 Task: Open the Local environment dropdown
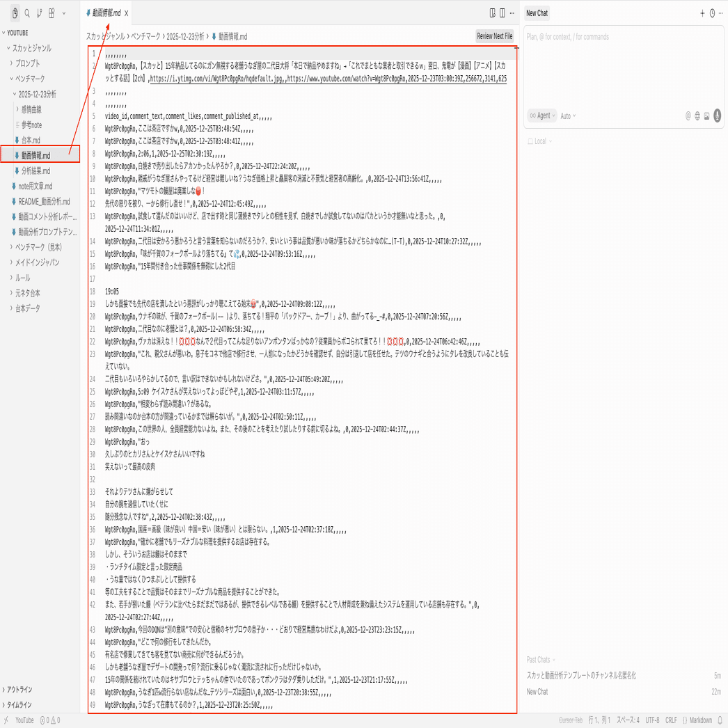coord(540,141)
